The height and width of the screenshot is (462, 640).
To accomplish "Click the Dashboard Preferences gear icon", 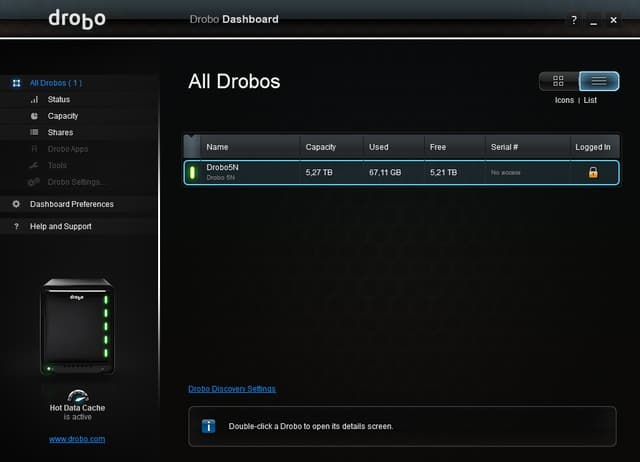I will pos(16,204).
